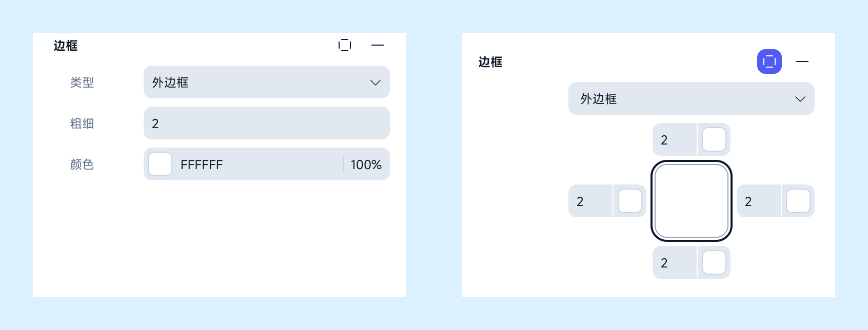The height and width of the screenshot is (330, 868).
Task: Click the chevron arrow of right 外边框 dropdown
Action: point(800,99)
